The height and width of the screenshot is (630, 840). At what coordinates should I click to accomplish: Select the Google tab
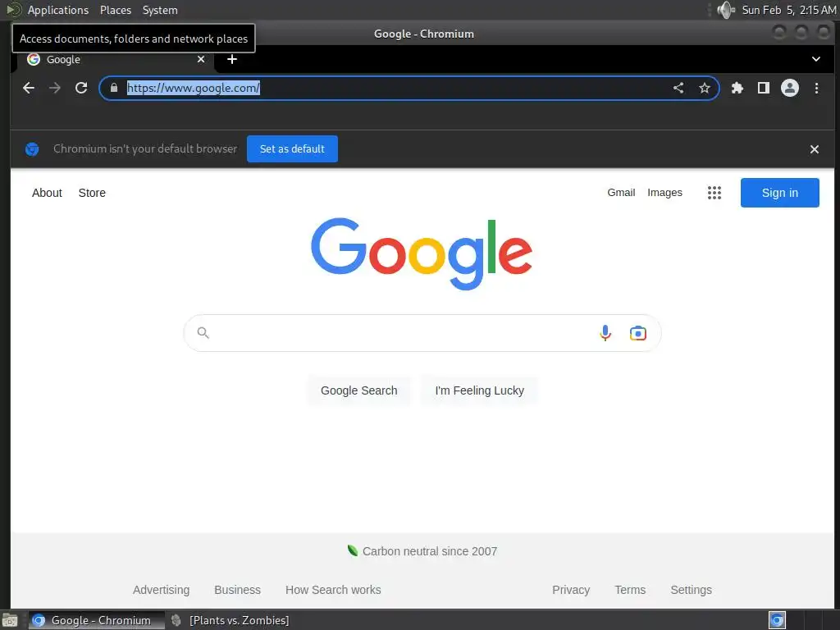(x=116, y=59)
